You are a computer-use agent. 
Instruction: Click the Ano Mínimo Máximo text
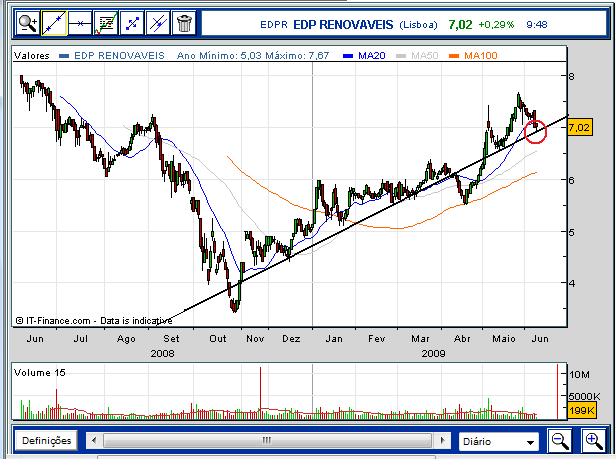point(253,56)
